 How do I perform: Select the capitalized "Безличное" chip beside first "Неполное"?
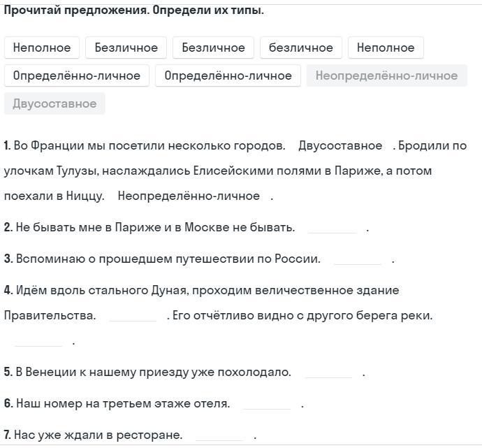tap(126, 48)
